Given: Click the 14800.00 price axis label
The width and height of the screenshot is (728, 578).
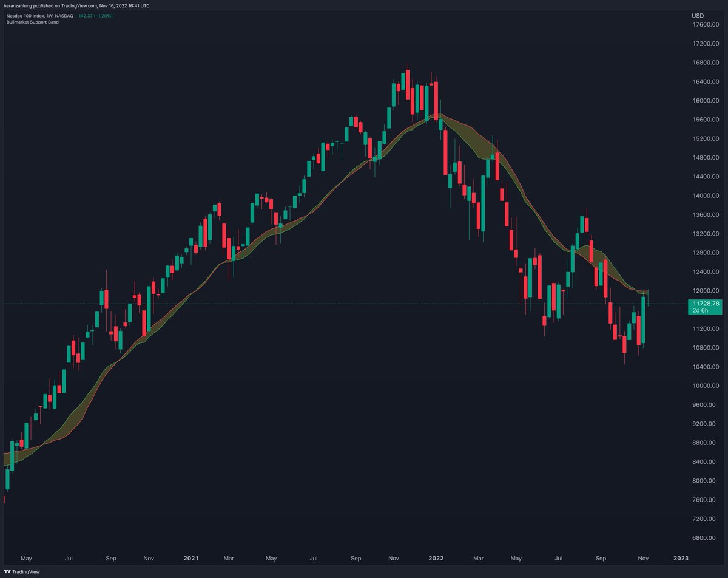Looking at the screenshot, I should 707,158.
